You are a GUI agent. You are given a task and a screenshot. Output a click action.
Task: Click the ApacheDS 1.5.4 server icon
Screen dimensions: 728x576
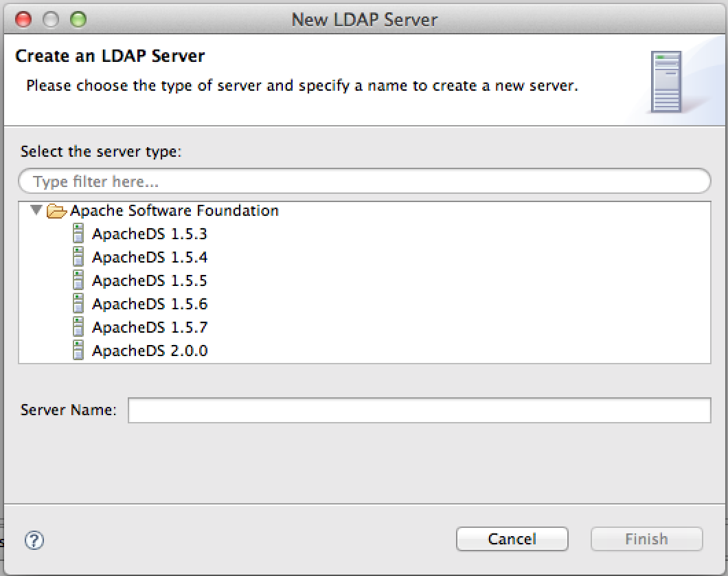(78, 257)
